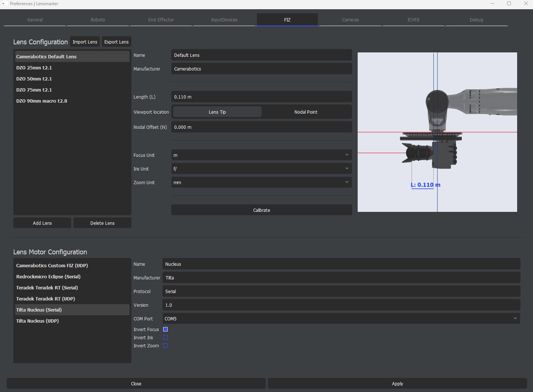Screen dimensions: 533x392
Task: Click the Import Lens button
Action: pos(85,42)
